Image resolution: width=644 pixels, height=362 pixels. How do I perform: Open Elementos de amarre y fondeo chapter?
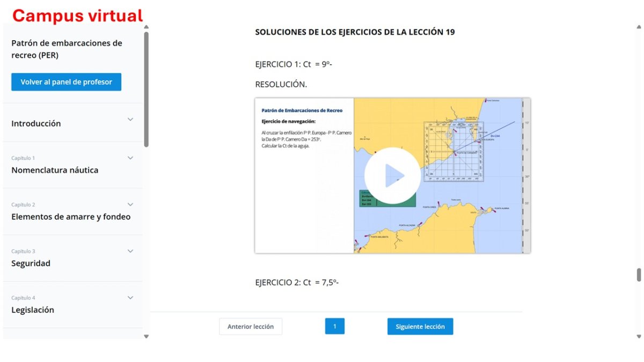71,217
